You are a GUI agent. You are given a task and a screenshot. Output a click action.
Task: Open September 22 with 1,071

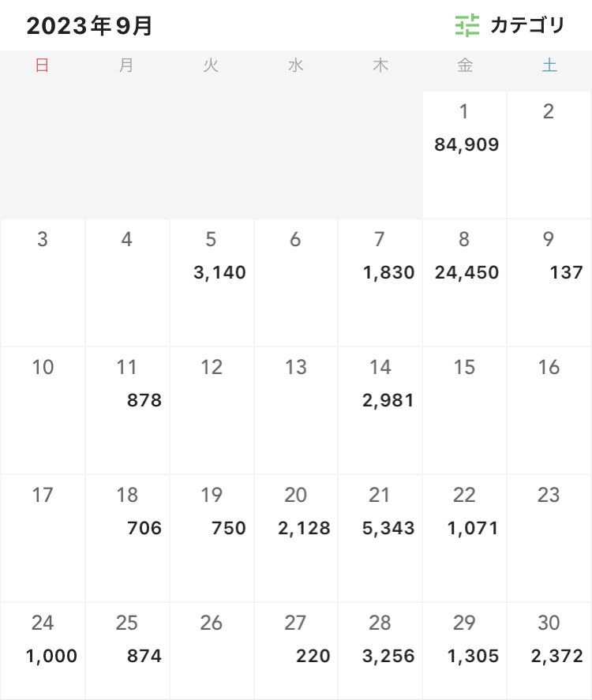[x=464, y=538]
